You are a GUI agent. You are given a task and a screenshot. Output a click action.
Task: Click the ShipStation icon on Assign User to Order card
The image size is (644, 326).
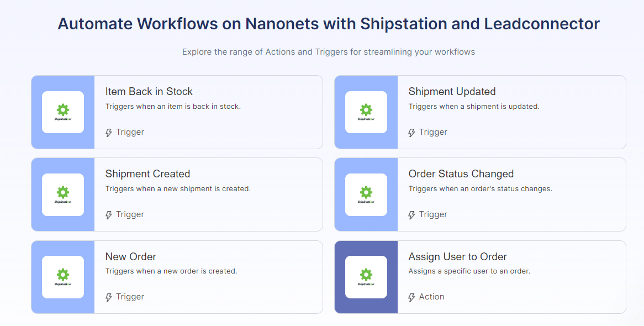pyautogui.click(x=366, y=277)
